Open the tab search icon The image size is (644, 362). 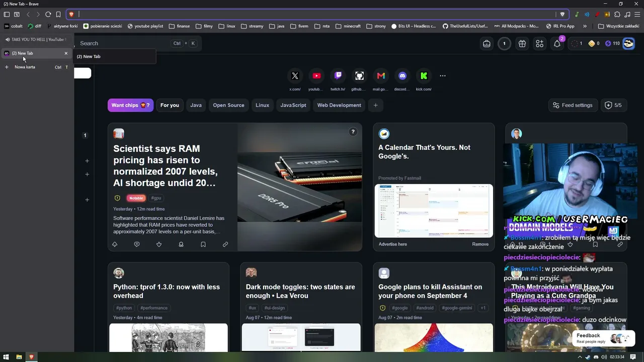point(17,15)
